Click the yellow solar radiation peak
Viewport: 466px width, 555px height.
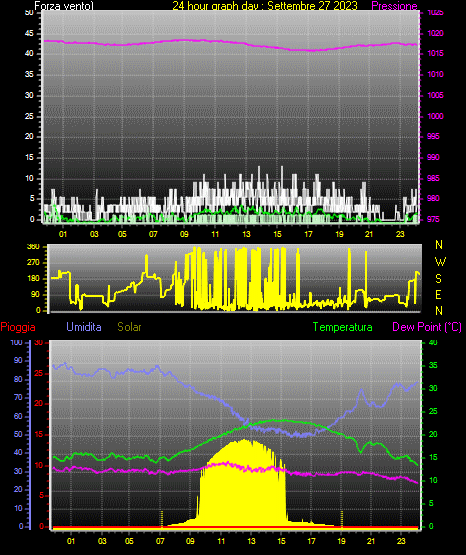244,441
